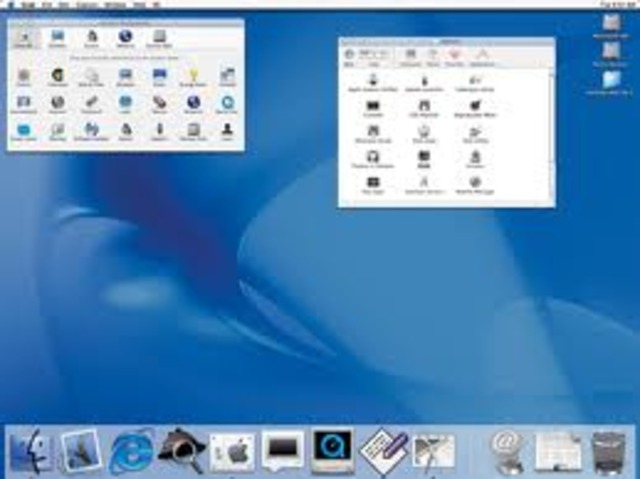Open the Keyboard preference pane
This screenshot has width=640, height=479.
91,104
